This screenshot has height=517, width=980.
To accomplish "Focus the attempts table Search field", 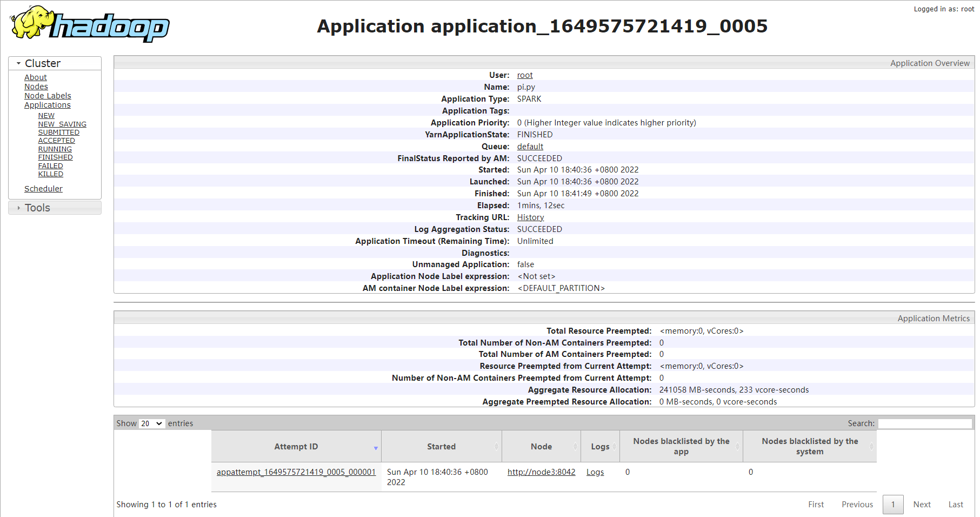I will (x=925, y=423).
